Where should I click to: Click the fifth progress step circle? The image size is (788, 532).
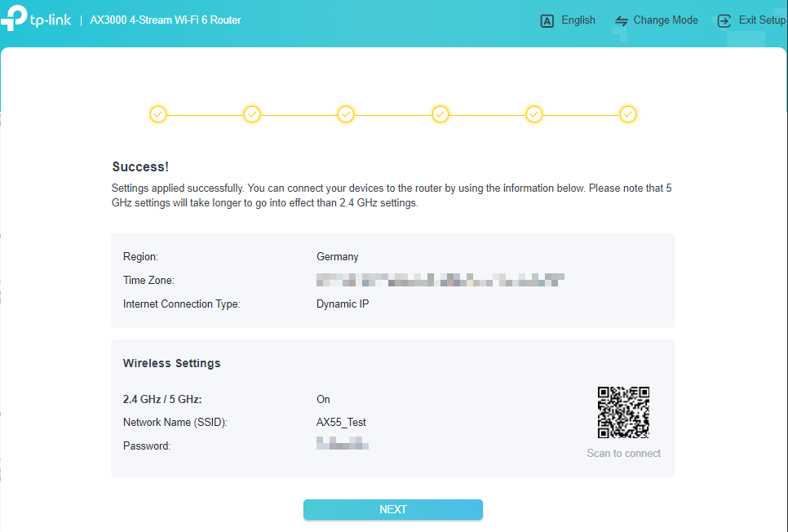pos(534,114)
